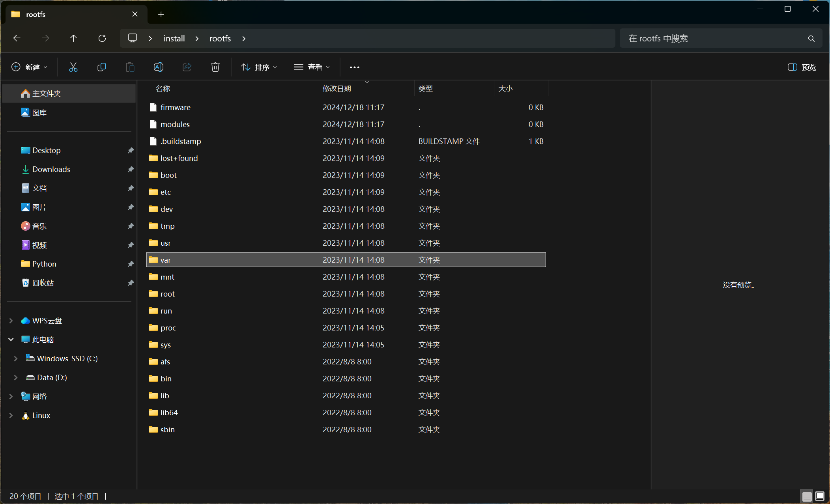Select the sbin folder icon

(153, 429)
